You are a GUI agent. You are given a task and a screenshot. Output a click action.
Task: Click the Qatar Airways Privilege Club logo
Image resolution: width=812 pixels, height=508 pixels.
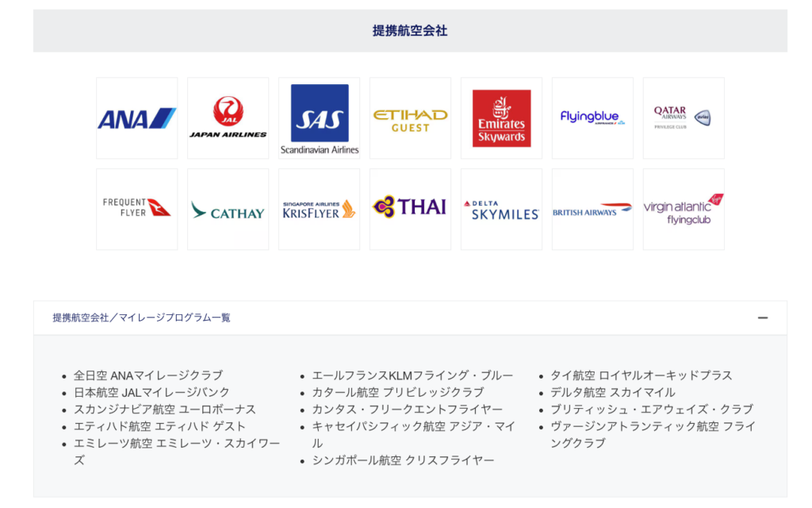tap(683, 118)
